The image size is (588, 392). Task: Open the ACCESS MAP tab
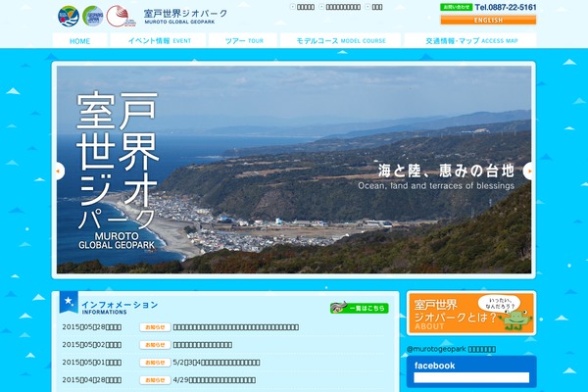[x=471, y=40]
